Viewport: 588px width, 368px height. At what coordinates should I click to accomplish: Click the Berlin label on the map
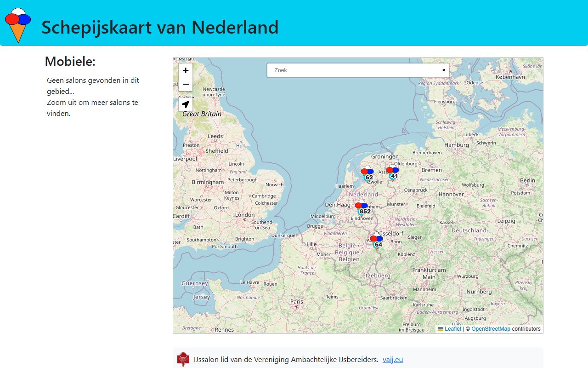pyautogui.click(x=528, y=181)
